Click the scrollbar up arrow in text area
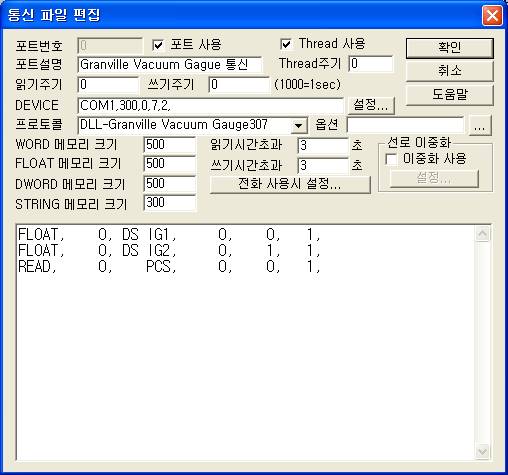The height and width of the screenshot is (475, 508). click(x=482, y=234)
